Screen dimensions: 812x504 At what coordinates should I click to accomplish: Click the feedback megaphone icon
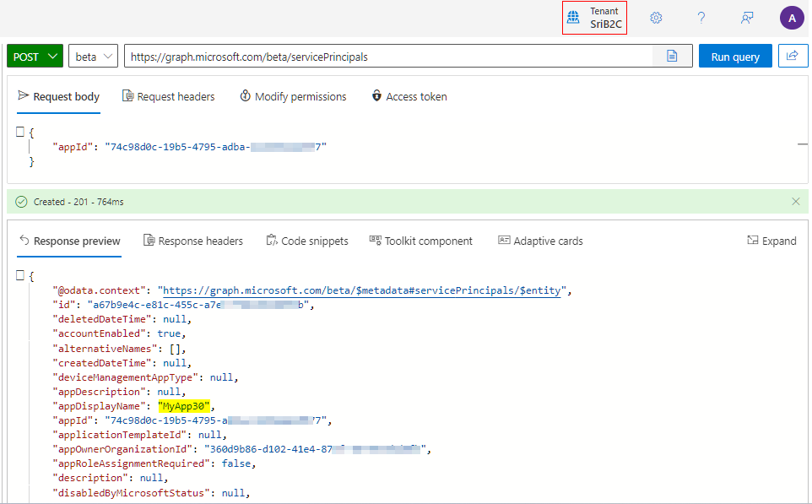coord(746,17)
